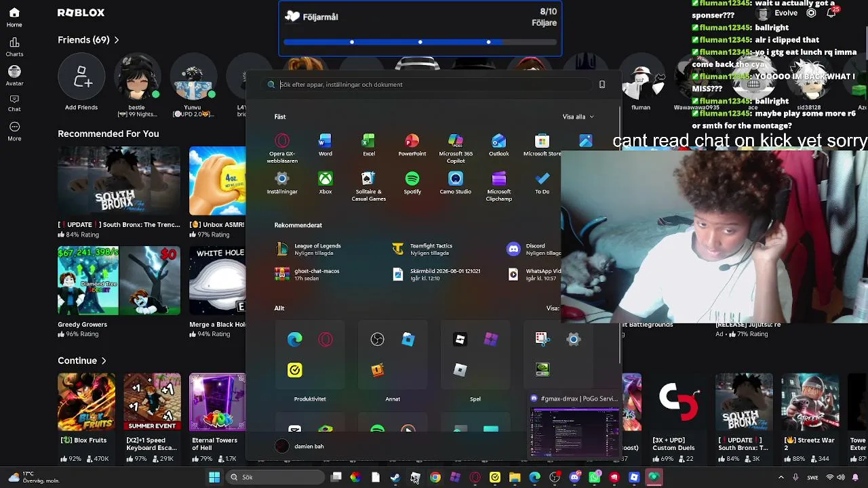Expand the Continue section in Roblox
This screenshot has height=488, width=868.
(82, 361)
